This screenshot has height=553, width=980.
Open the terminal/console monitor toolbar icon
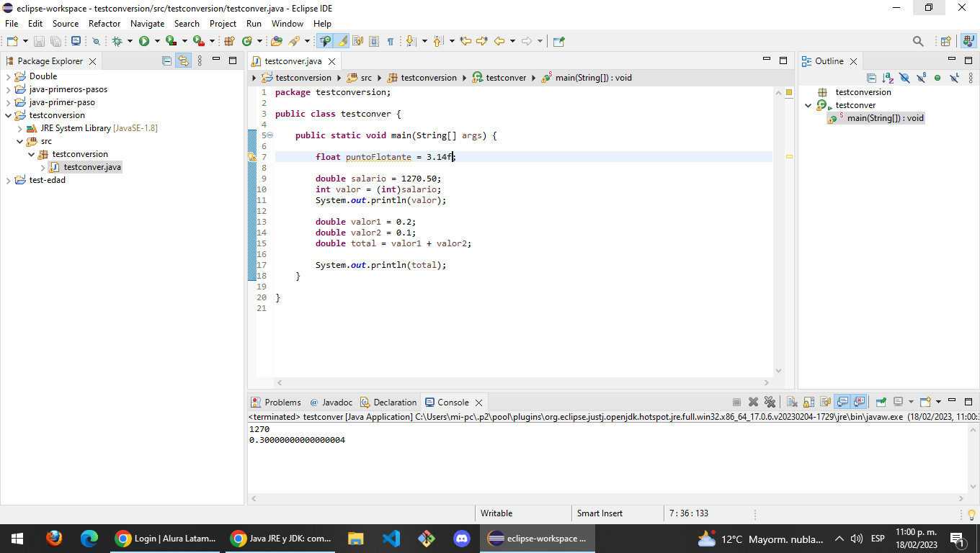point(76,41)
